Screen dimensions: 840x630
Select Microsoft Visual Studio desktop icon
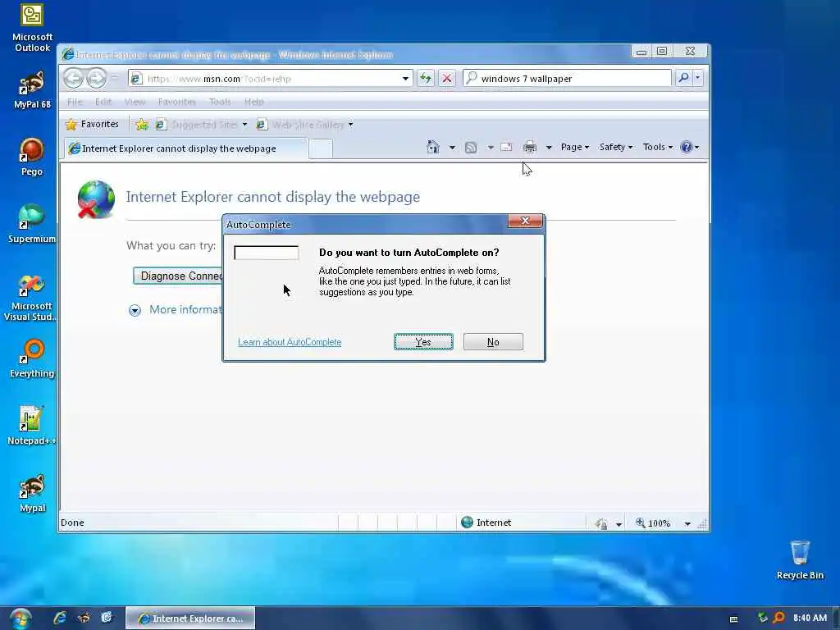[32, 297]
